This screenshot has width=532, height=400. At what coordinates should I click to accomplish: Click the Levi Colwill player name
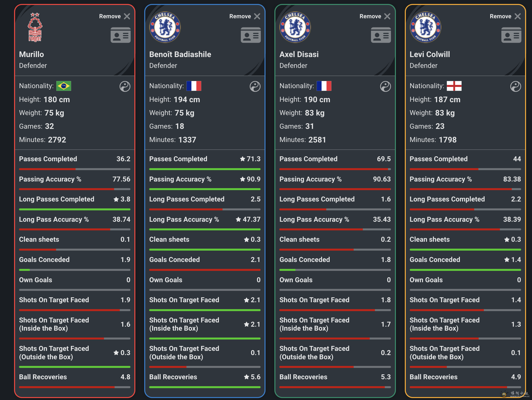tap(430, 54)
